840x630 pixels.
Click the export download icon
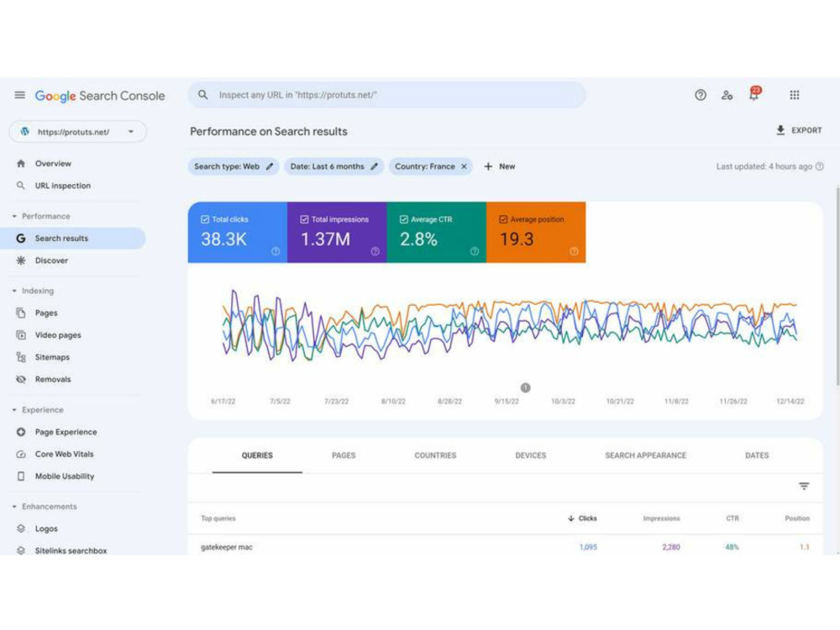[x=780, y=130]
